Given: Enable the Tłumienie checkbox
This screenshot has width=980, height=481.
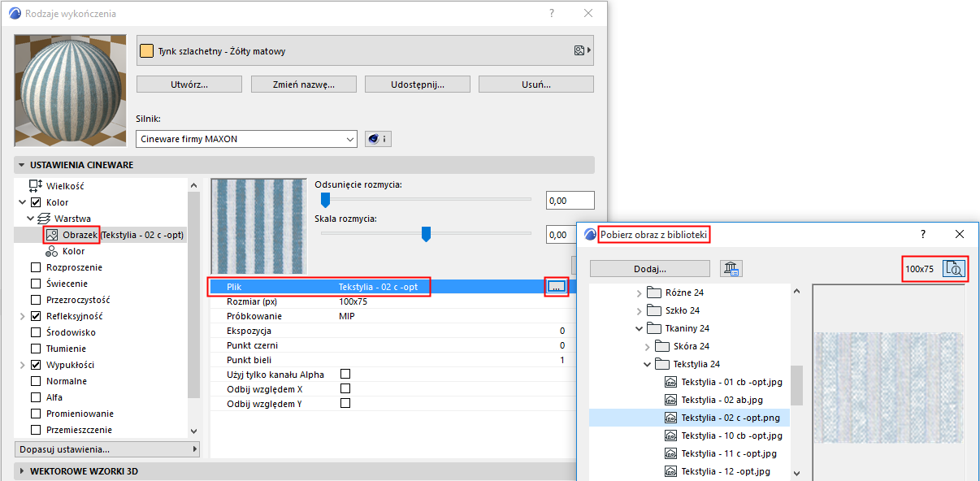Looking at the screenshot, I should point(36,349).
